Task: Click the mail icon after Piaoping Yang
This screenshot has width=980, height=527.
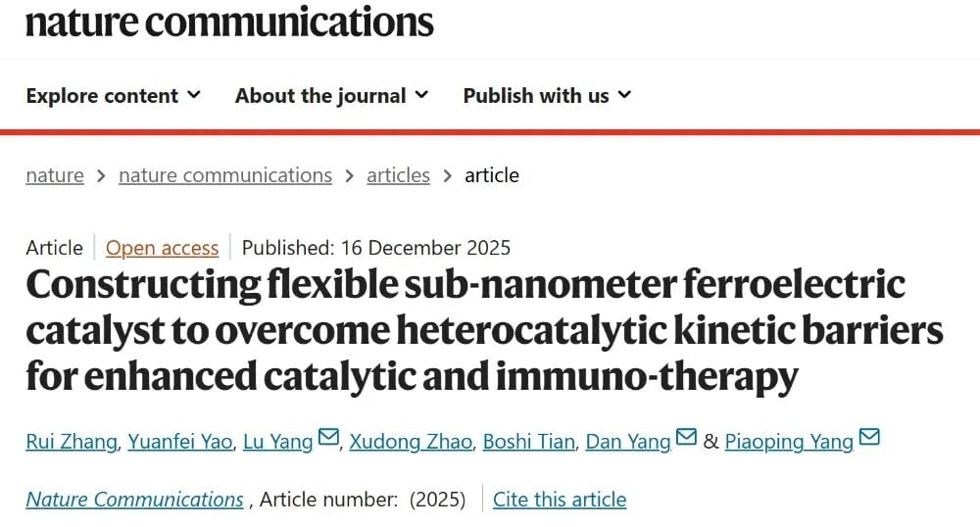Action: [x=868, y=439]
